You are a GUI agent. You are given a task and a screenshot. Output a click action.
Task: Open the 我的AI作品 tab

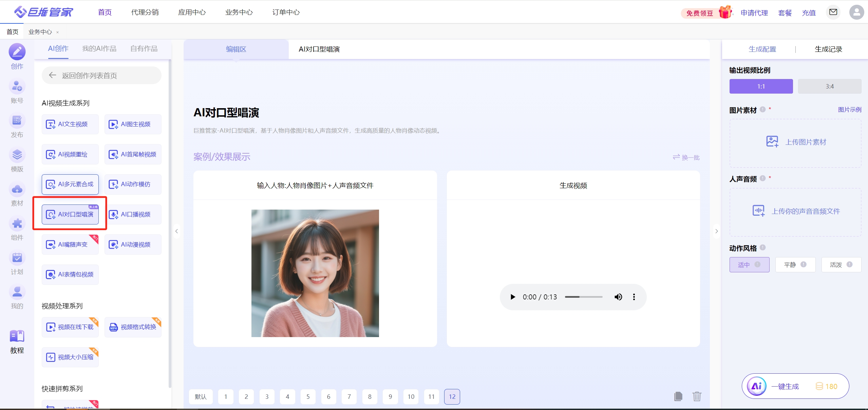(x=99, y=48)
